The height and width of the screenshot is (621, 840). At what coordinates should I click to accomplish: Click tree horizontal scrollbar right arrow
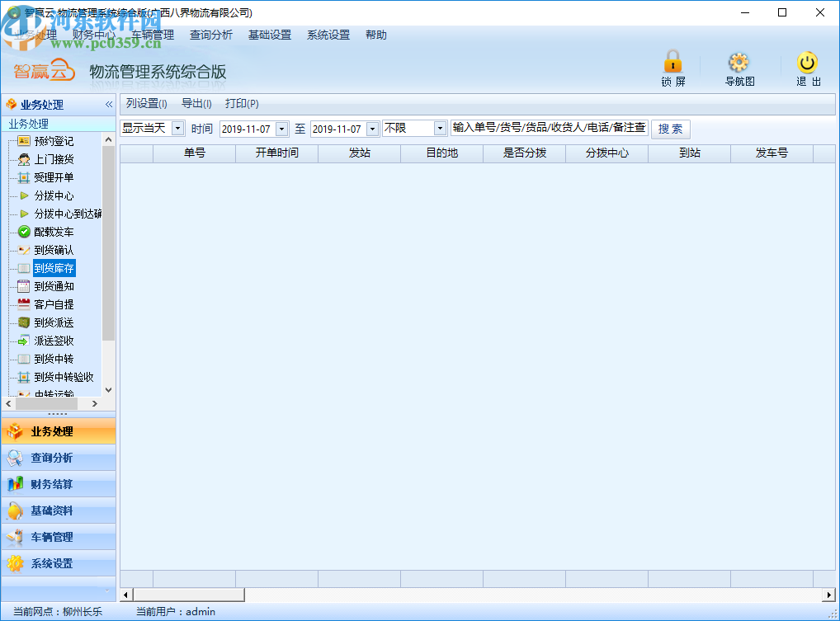95,403
